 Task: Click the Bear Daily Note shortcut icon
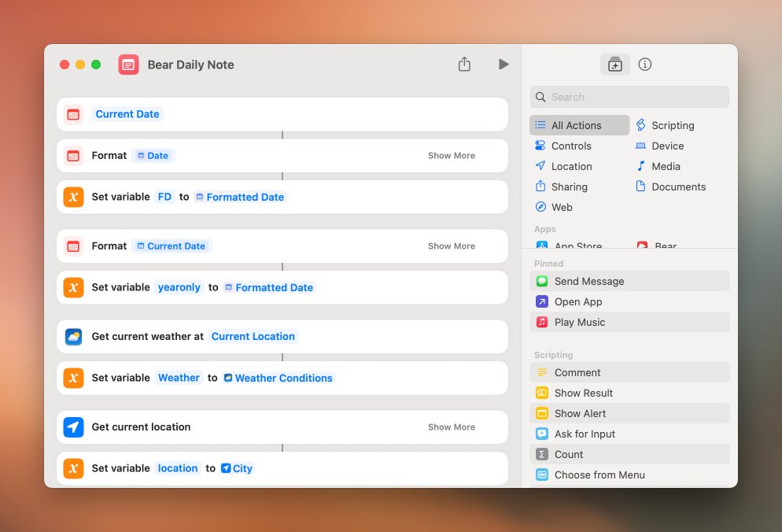[x=128, y=65]
